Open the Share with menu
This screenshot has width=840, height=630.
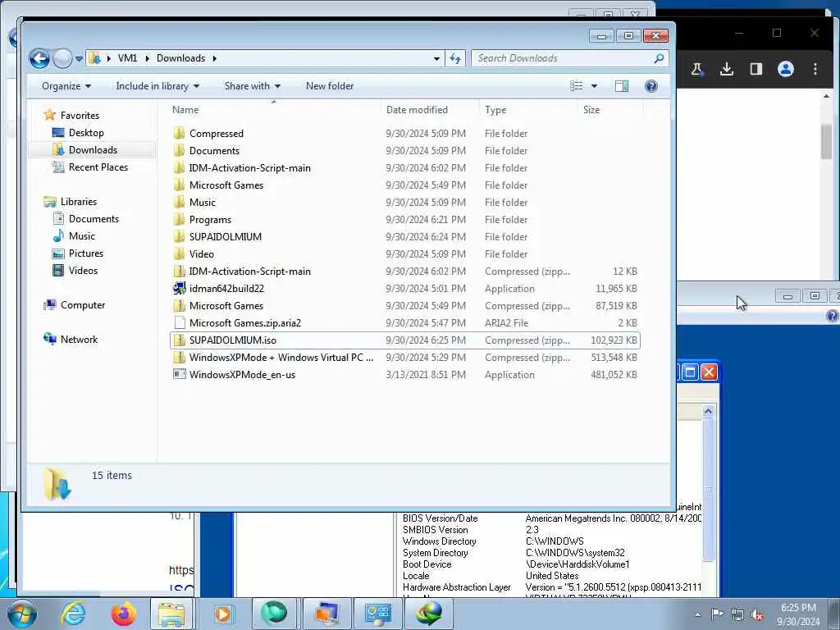pos(253,86)
